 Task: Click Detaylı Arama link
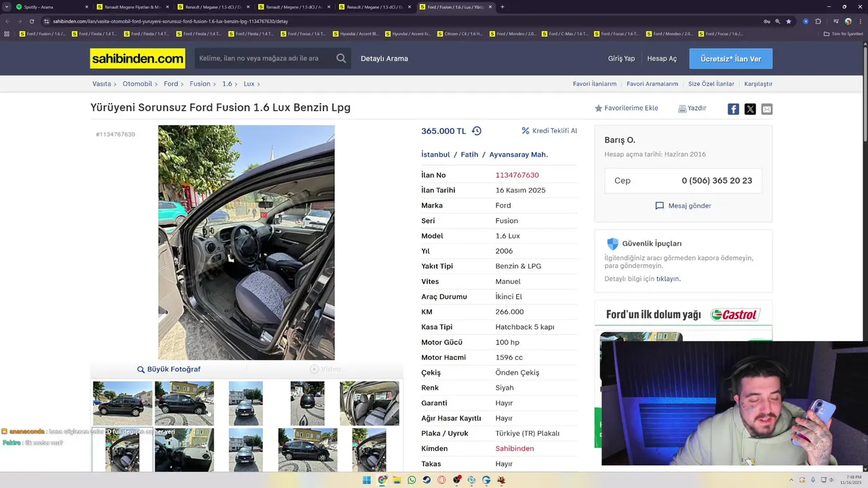384,59
